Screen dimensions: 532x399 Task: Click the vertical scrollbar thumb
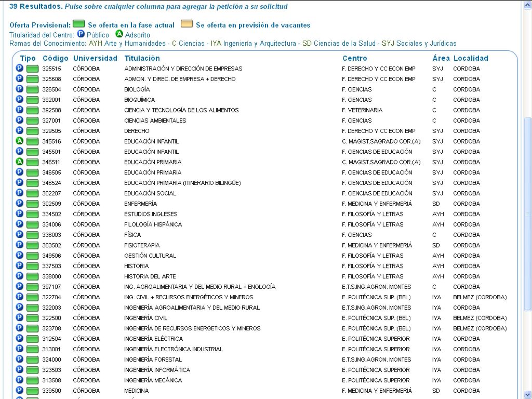[527, 214]
